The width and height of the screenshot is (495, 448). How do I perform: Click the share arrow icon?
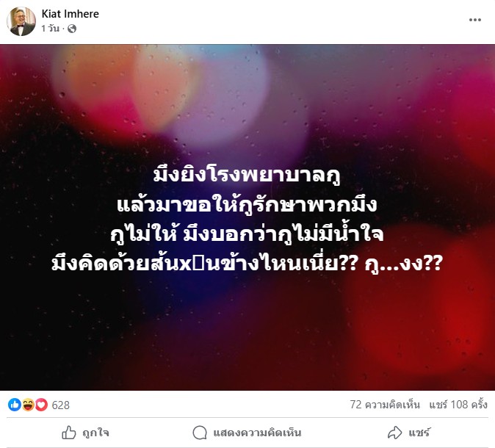coord(394,433)
